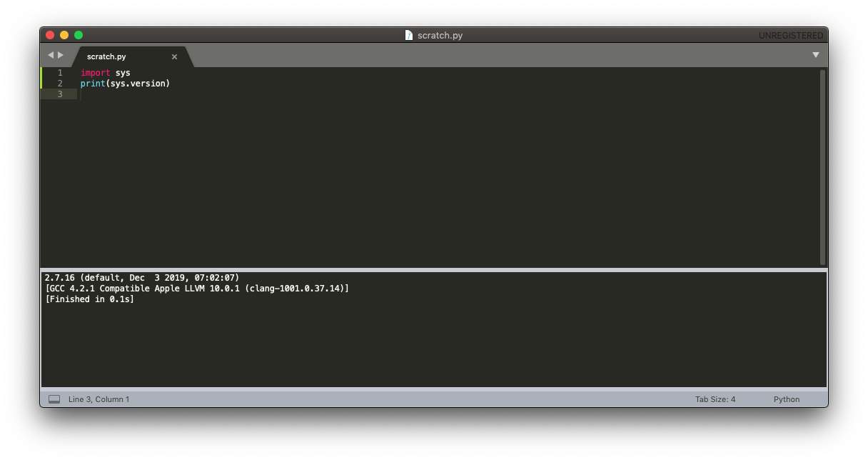Open the Python syntax selector
Viewport: 868px width, 460px height.
pyautogui.click(x=786, y=399)
